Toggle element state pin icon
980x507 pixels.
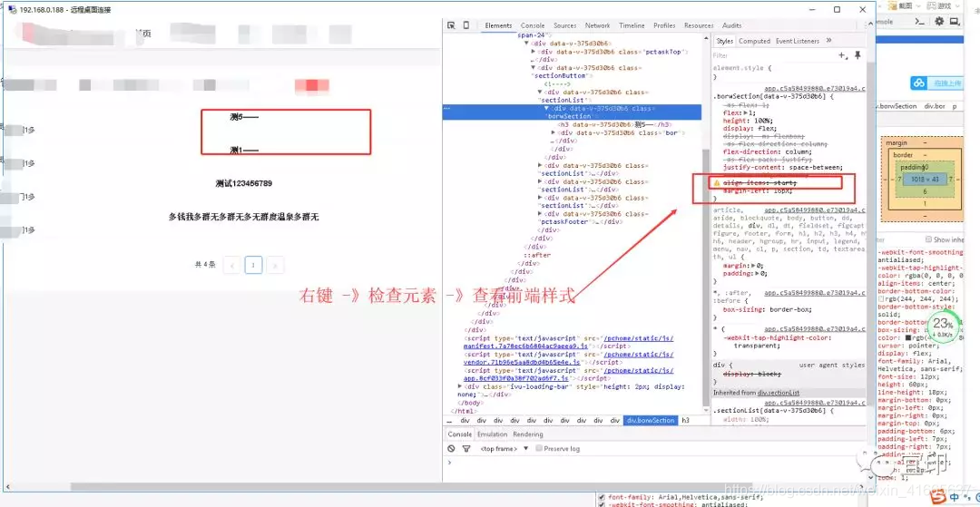(857, 55)
